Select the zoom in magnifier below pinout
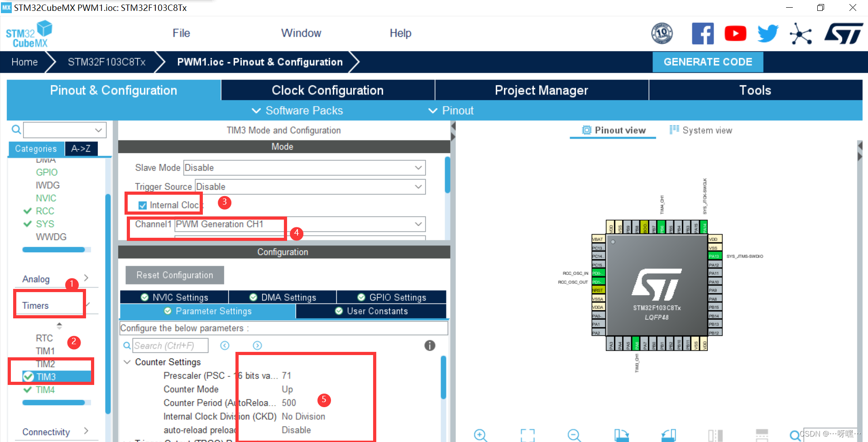The width and height of the screenshot is (868, 442). pos(480,436)
